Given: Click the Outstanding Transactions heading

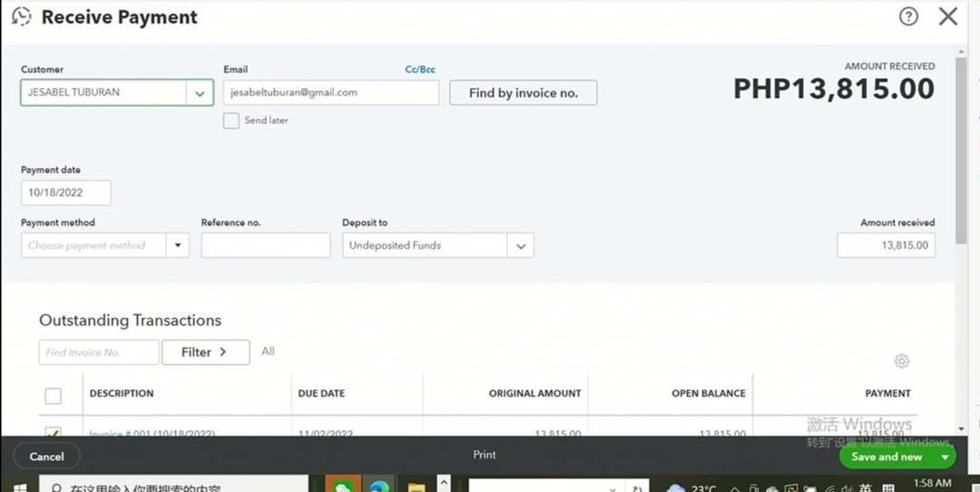Looking at the screenshot, I should click(x=130, y=320).
